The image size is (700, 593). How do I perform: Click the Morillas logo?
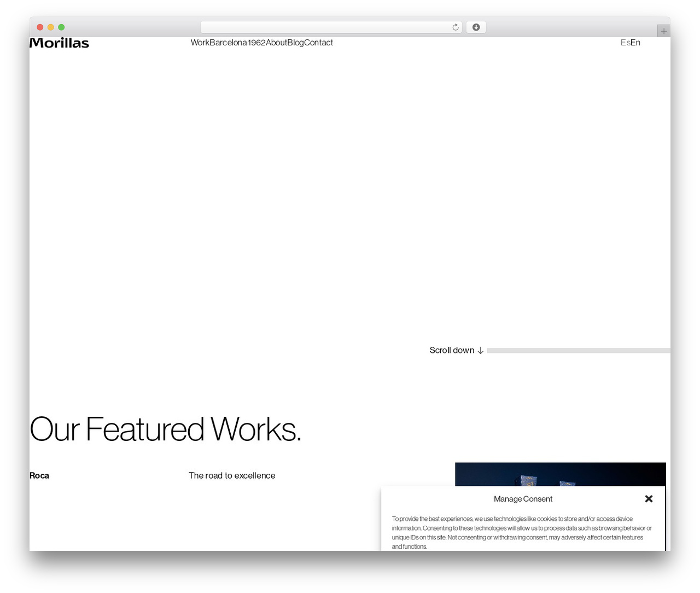(59, 43)
